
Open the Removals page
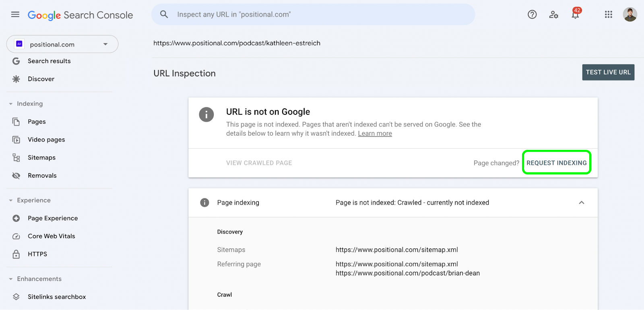tap(42, 176)
